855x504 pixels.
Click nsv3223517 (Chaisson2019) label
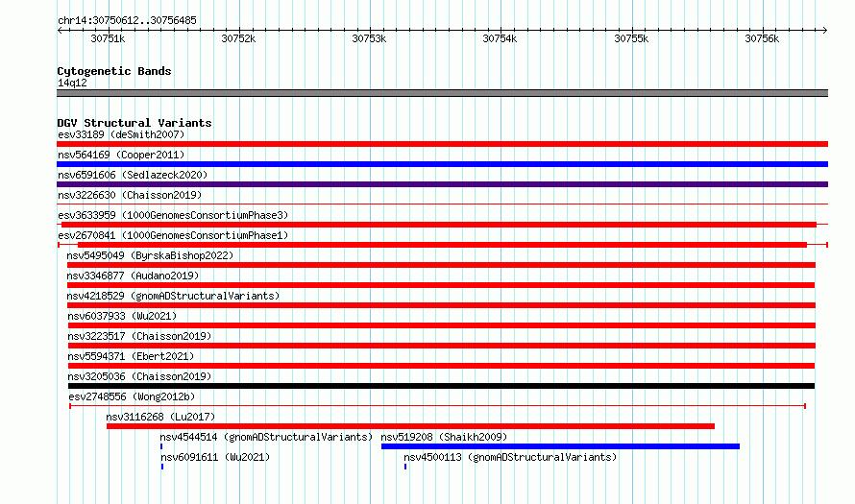(139, 336)
